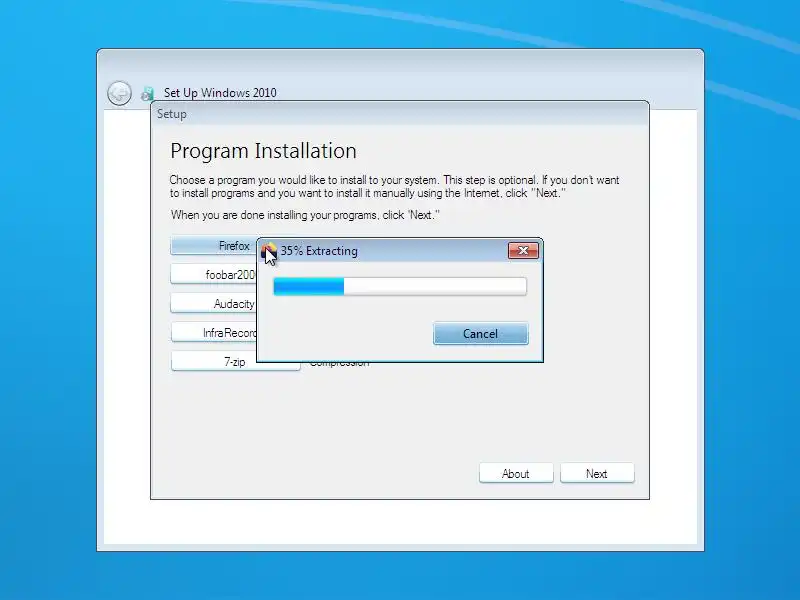This screenshot has width=800, height=600.
Task: Cancel the extraction in progress
Action: point(481,334)
